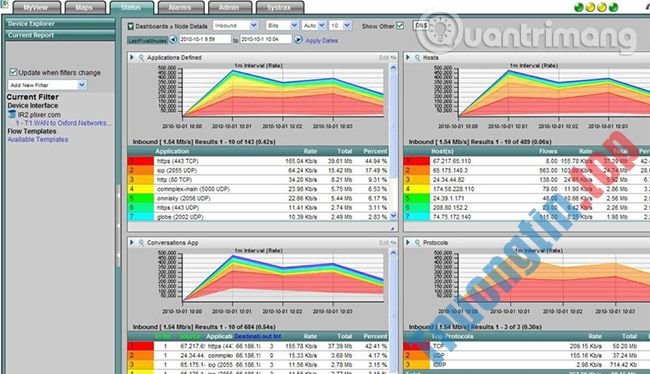Click the https (443 UDP) application row
This screenshot has width=650, height=374.
[x=258, y=207]
